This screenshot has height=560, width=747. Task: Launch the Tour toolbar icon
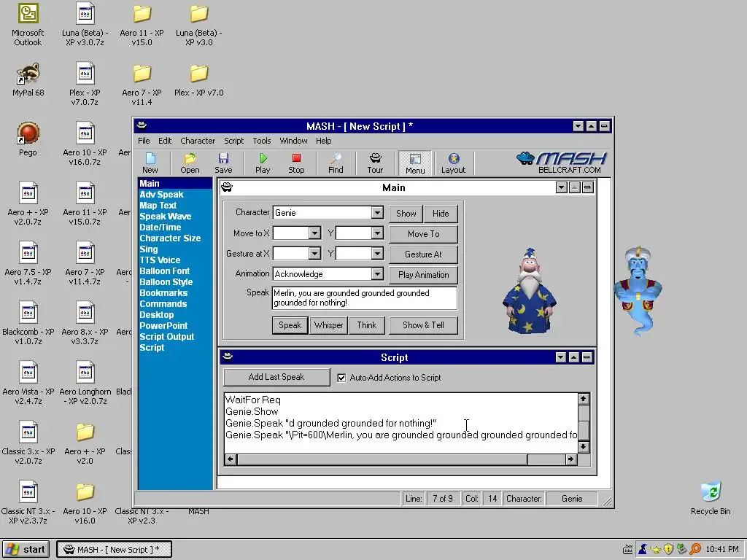[375, 163]
